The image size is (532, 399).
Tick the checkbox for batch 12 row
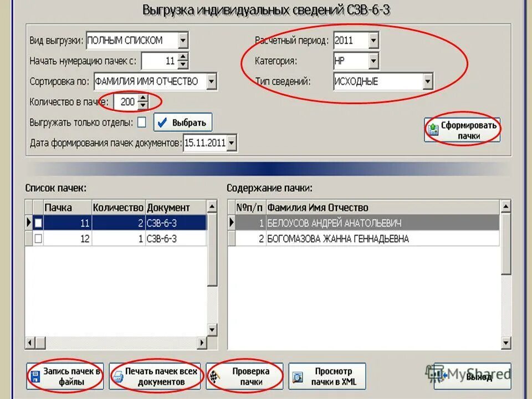tap(38, 239)
